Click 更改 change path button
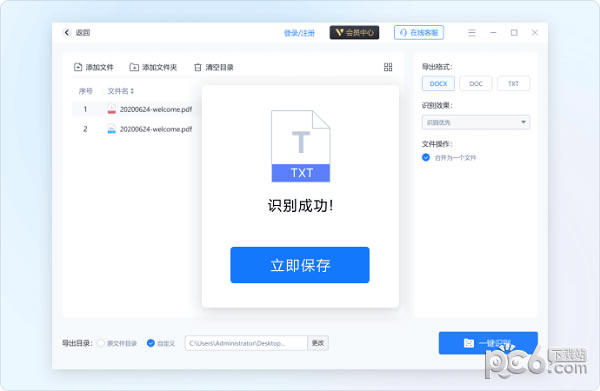600x391 pixels. click(x=318, y=343)
